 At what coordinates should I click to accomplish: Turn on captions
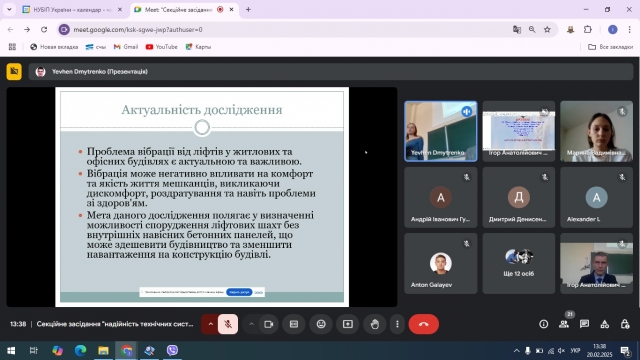tap(294, 324)
